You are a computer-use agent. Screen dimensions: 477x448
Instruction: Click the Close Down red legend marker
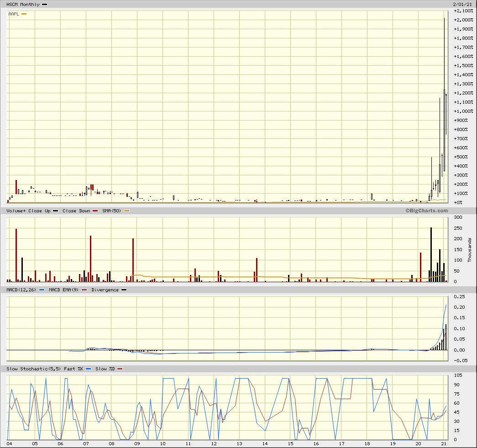95,211
